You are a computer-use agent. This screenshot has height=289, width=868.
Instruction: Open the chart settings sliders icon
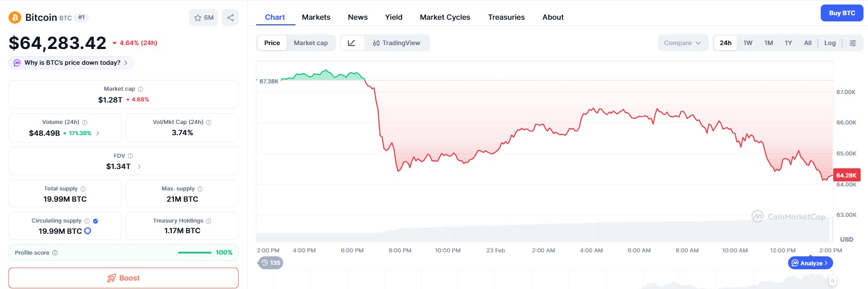coord(853,43)
